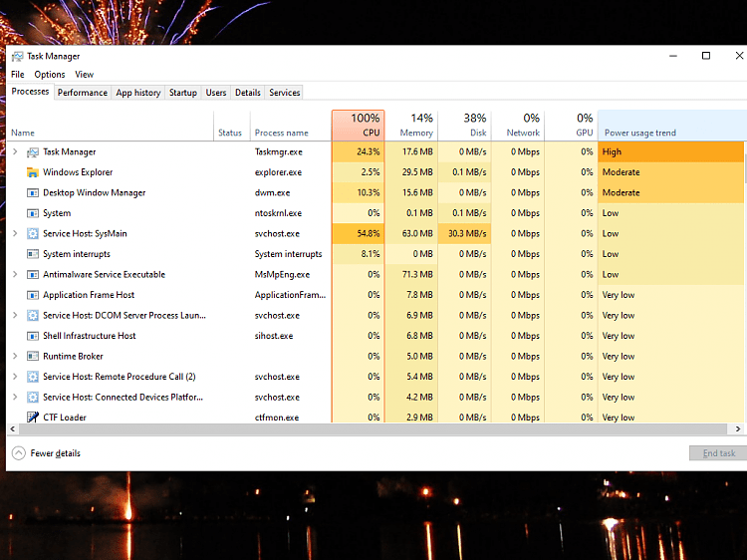Click ntoskrnl.exe process name cell
This screenshot has width=747, height=560.
click(278, 213)
